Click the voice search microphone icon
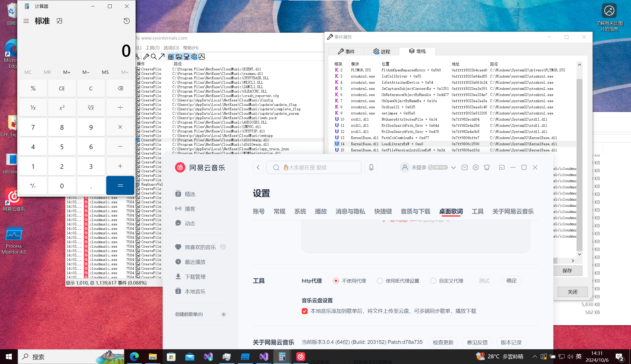This screenshot has height=364, width=631. point(371,167)
